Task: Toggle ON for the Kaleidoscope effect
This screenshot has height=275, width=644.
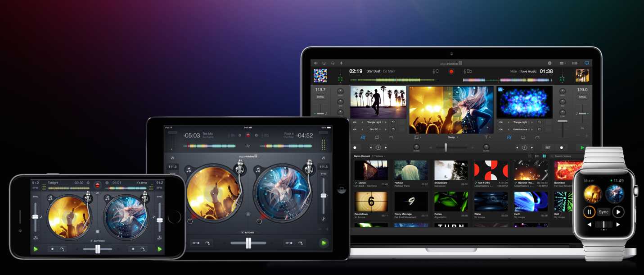Action: (500, 129)
